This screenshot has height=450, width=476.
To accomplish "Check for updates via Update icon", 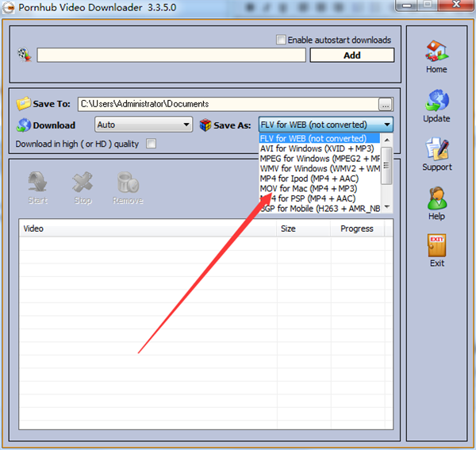I will pyautogui.click(x=437, y=100).
